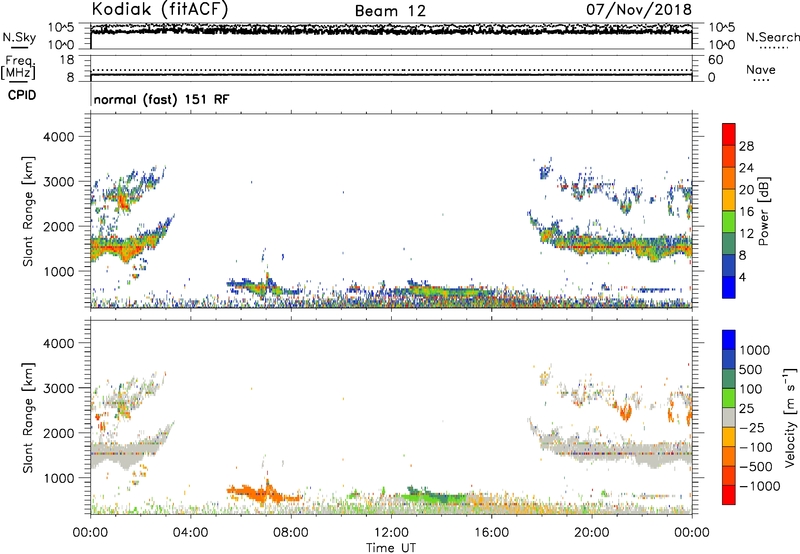Click the 04:00 time axis label
800x554 pixels.
click(x=190, y=533)
